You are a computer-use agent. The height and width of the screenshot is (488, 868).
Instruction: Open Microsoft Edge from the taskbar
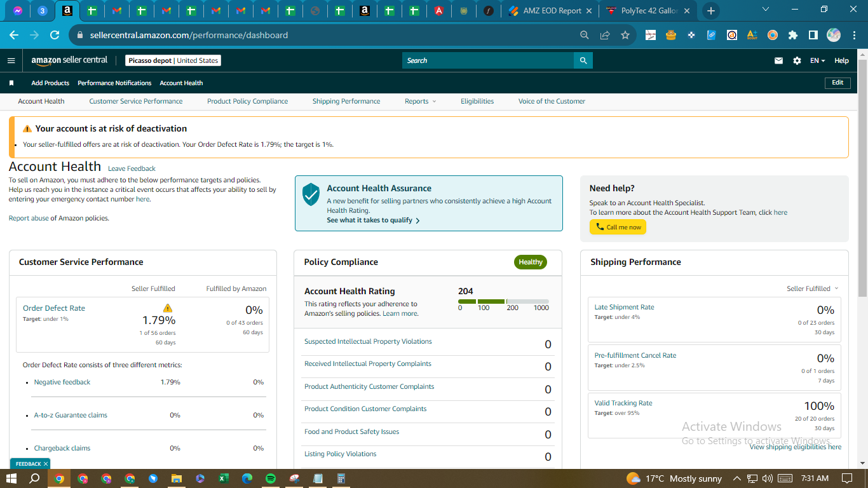pos(247,478)
